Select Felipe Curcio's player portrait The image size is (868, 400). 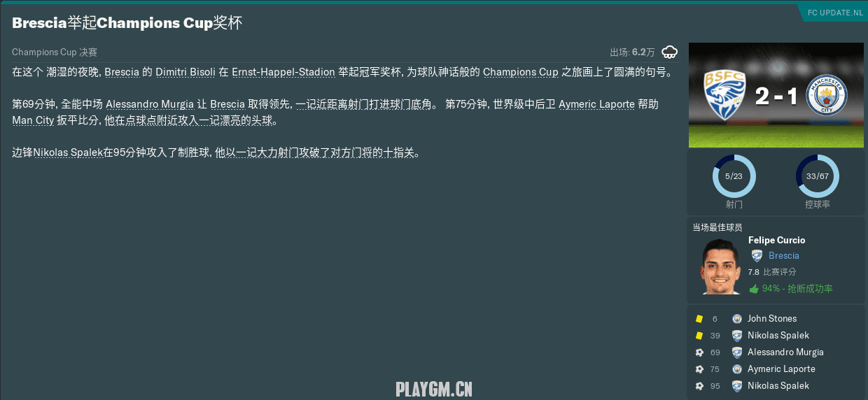tap(720, 266)
